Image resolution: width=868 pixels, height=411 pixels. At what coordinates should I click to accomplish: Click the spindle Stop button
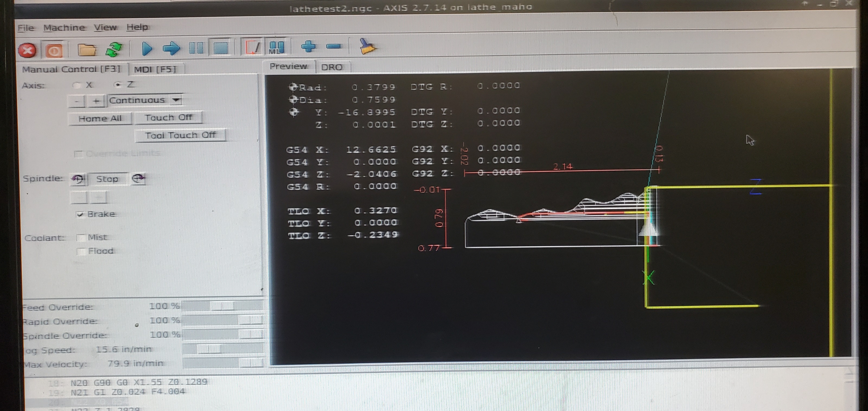click(107, 179)
